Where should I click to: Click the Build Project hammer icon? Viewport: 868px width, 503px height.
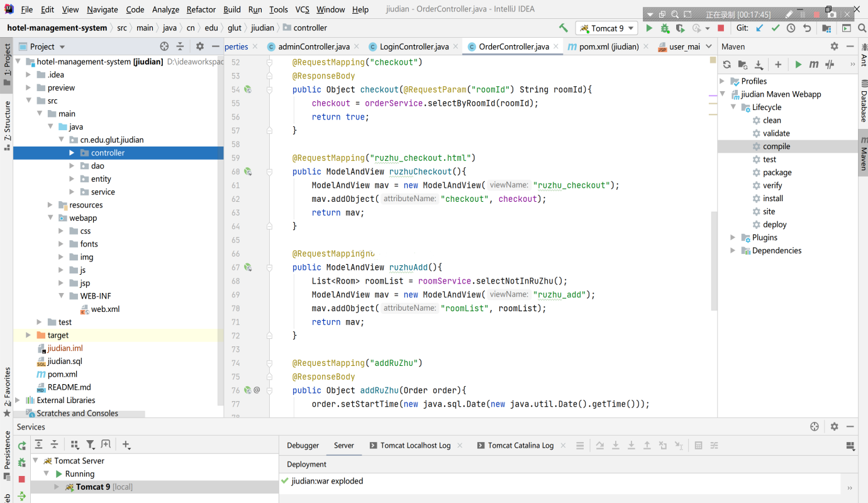tap(563, 28)
